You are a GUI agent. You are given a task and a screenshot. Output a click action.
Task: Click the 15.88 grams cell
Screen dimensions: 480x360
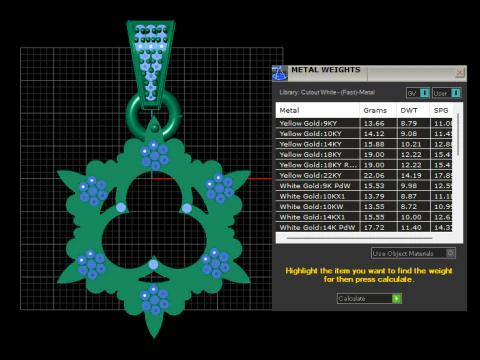(378, 144)
